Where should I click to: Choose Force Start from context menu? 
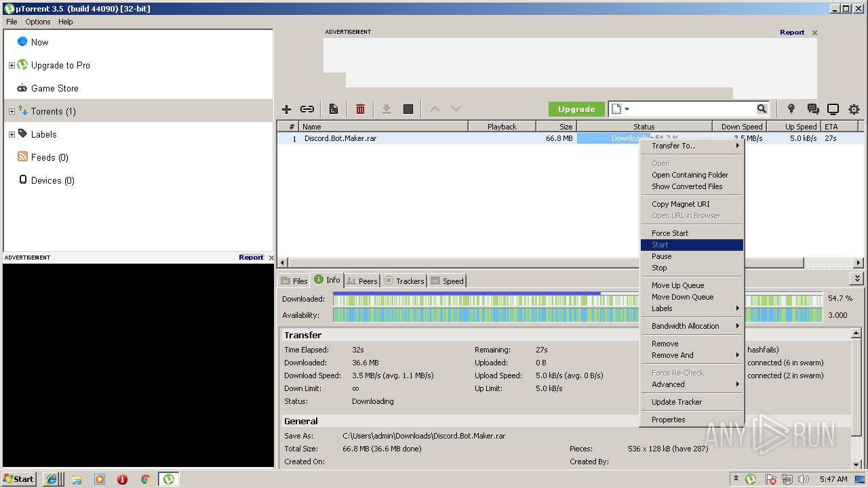point(692,233)
